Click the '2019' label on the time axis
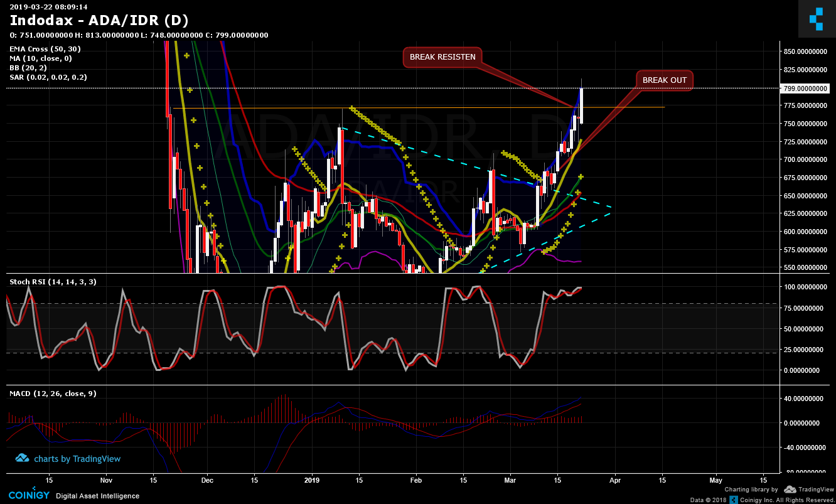836x504 pixels. click(x=311, y=480)
